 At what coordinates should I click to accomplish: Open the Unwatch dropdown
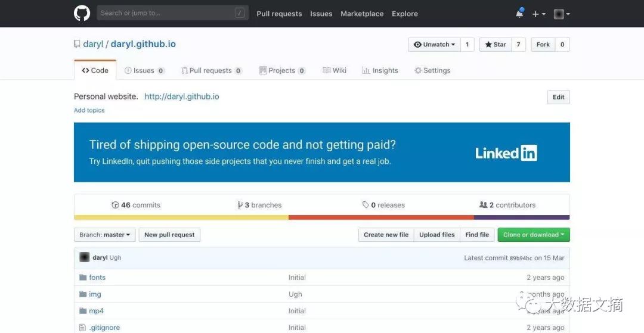tap(434, 44)
